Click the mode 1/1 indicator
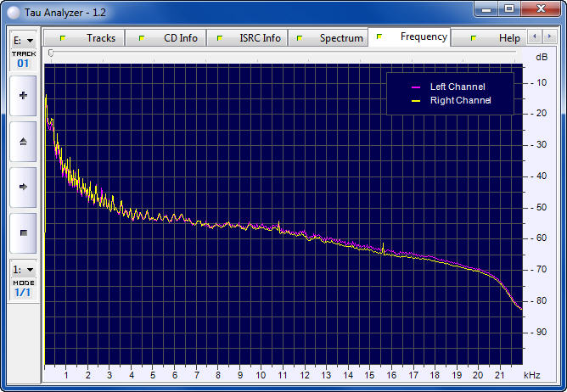This screenshot has width=567, height=392. click(x=23, y=293)
